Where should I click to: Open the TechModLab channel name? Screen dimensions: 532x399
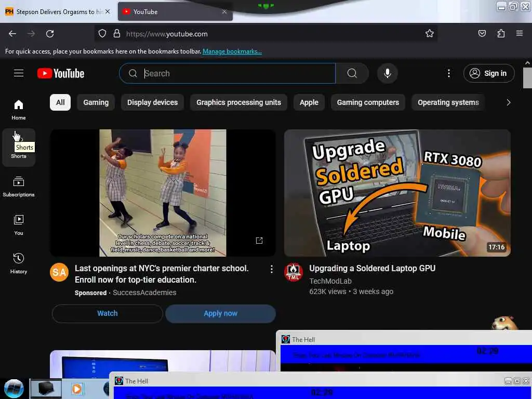point(330,281)
